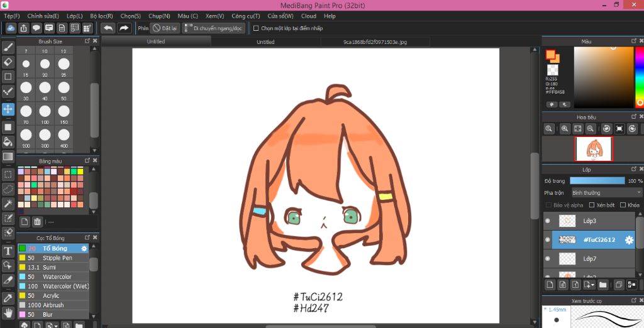Click the canvas vertical scrollbar
This screenshot has width=644, height=328.
tap(535, 185)
